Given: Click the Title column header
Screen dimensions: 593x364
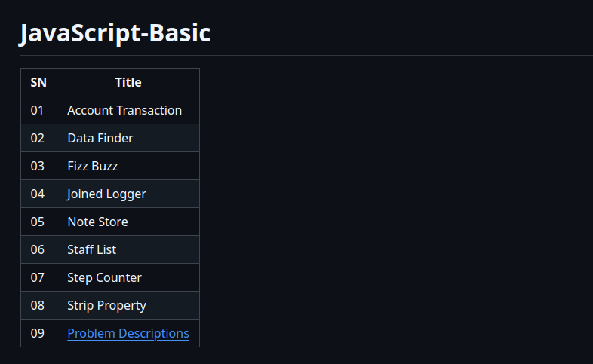Looking at the screenshot, I should [x=128, y=82].
